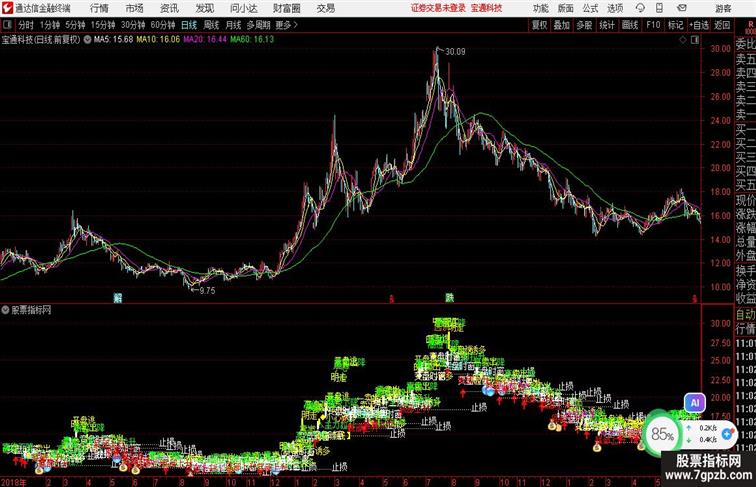This screenshot has height=487, width=756.
Task: Toggle the side panel icon near diamond
Action: pyautogui.click(x=695, y=40)
